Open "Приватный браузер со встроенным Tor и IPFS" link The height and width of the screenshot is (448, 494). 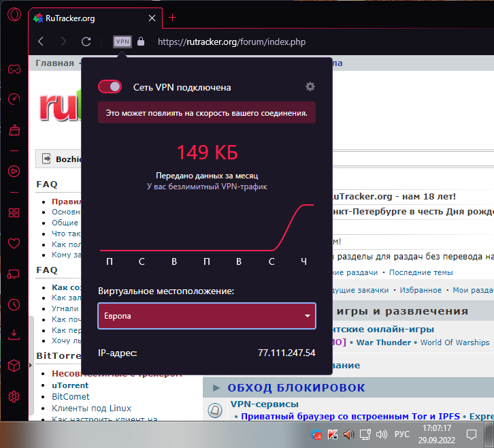(350, 417)
